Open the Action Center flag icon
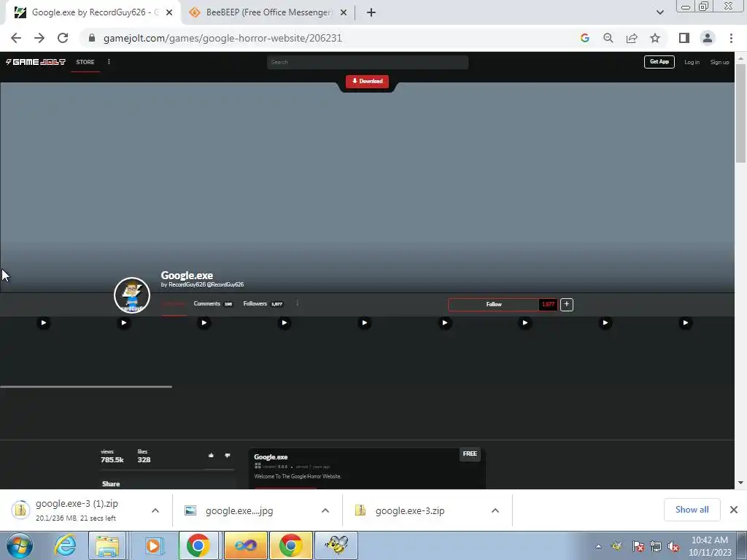 pyautogui.click(x=638, y=547)
